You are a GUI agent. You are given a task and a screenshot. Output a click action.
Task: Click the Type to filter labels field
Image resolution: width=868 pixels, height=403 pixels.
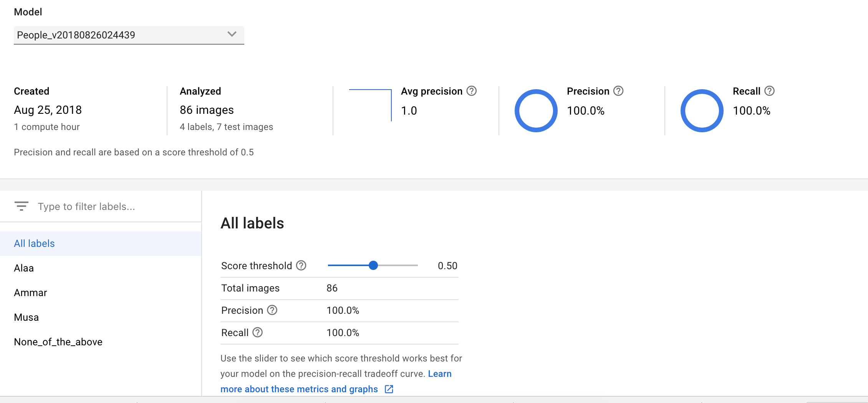115,206
